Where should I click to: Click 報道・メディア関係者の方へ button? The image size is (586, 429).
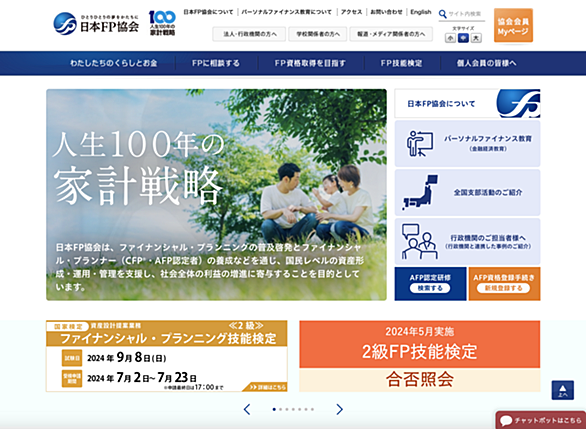tap(391, 34)
